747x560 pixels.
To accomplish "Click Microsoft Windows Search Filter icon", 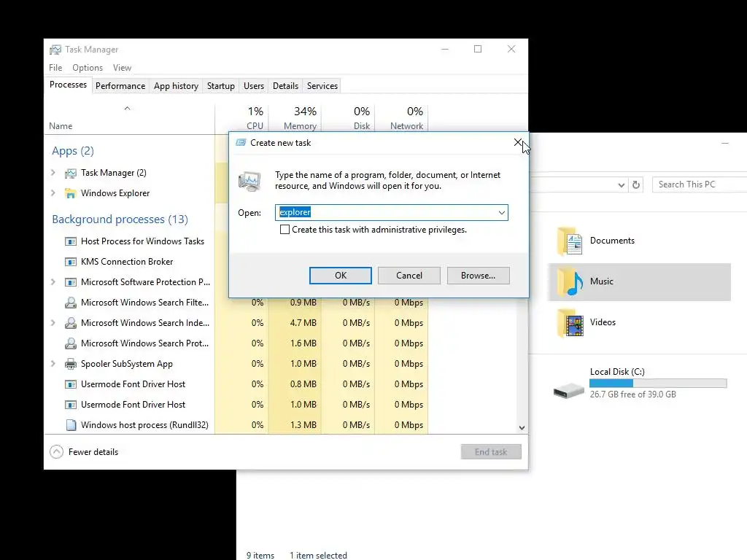I will 71,303.
